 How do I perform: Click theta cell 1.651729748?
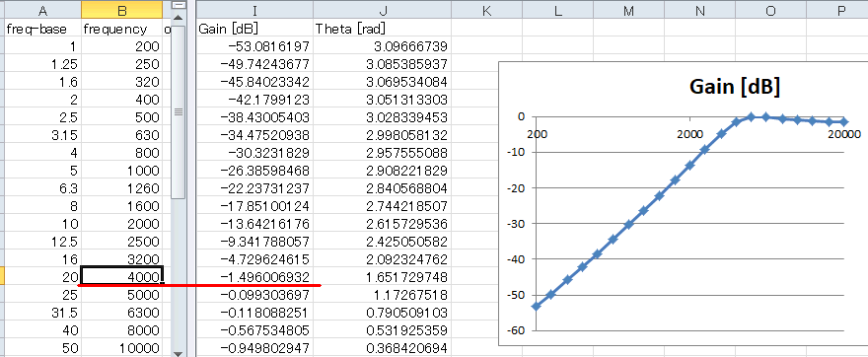pyautogui.click(x=382, y=277)
